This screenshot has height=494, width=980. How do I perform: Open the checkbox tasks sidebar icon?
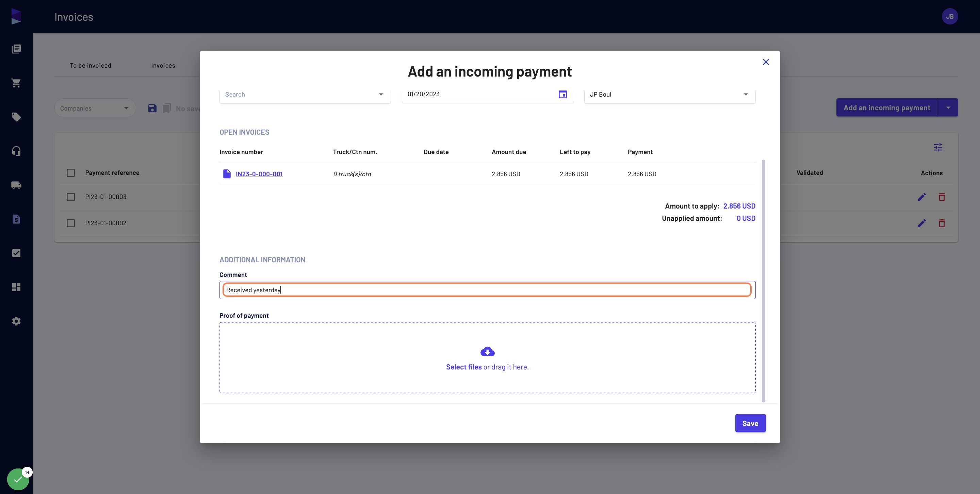(x=16, y=253)
